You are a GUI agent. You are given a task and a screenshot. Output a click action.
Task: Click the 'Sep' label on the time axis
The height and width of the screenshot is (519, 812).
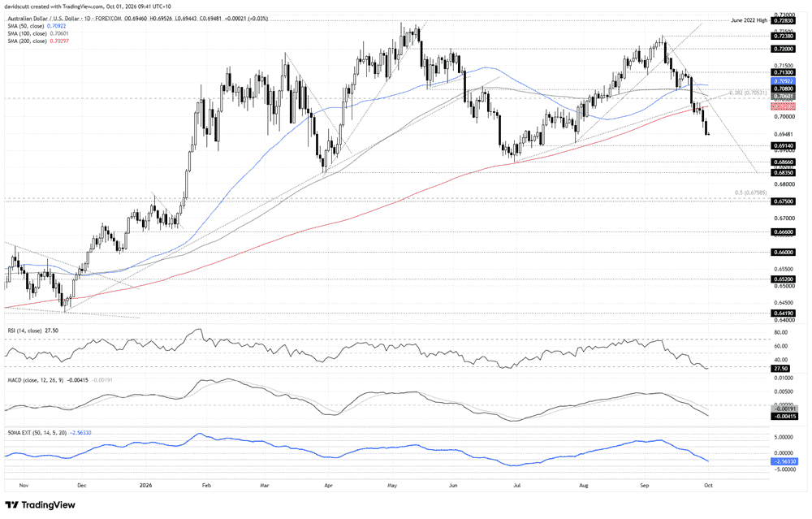645,486
